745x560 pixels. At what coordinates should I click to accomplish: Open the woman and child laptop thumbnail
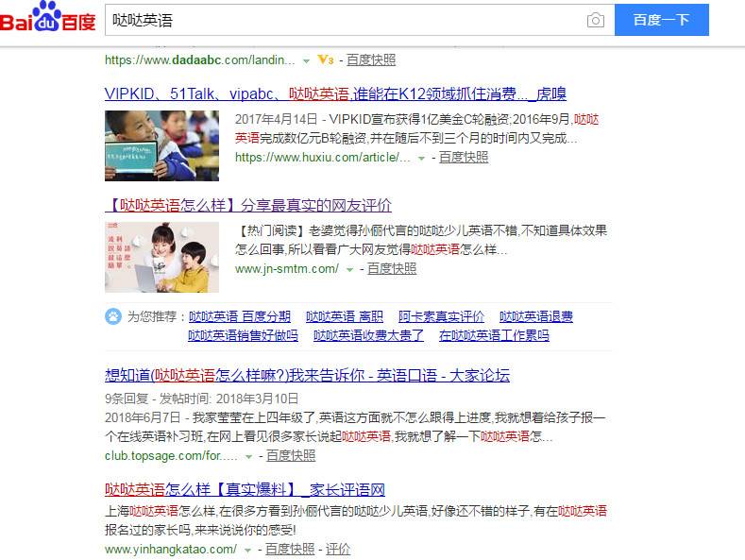tap(161, 257)
